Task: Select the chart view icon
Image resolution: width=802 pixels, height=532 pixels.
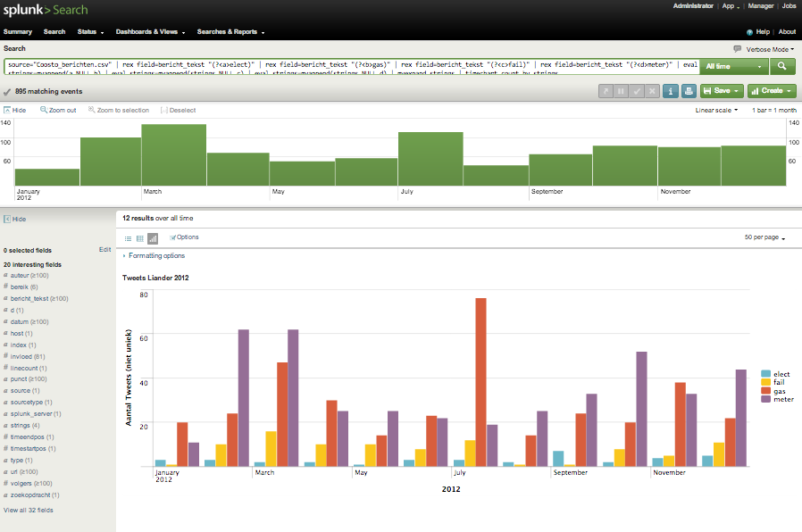Action: point(153,238)
